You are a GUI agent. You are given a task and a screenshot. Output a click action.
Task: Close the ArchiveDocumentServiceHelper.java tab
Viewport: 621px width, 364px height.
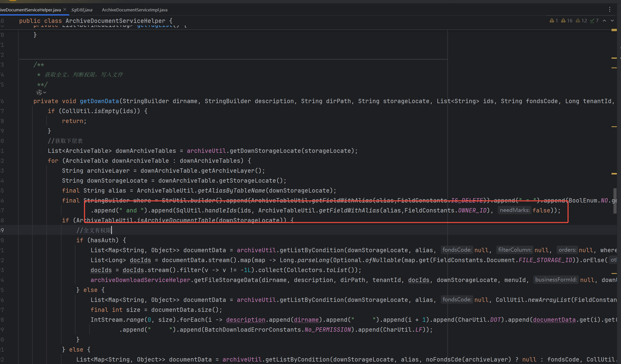[65, 10]
